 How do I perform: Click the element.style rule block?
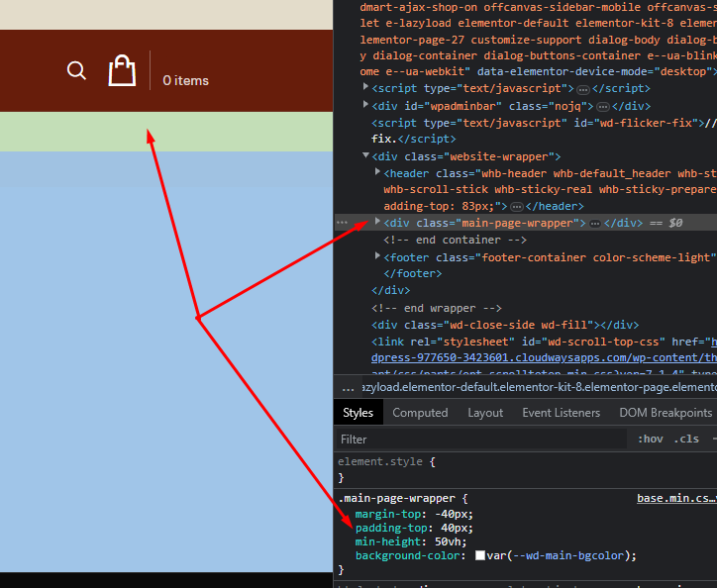[x=525, y=469]
